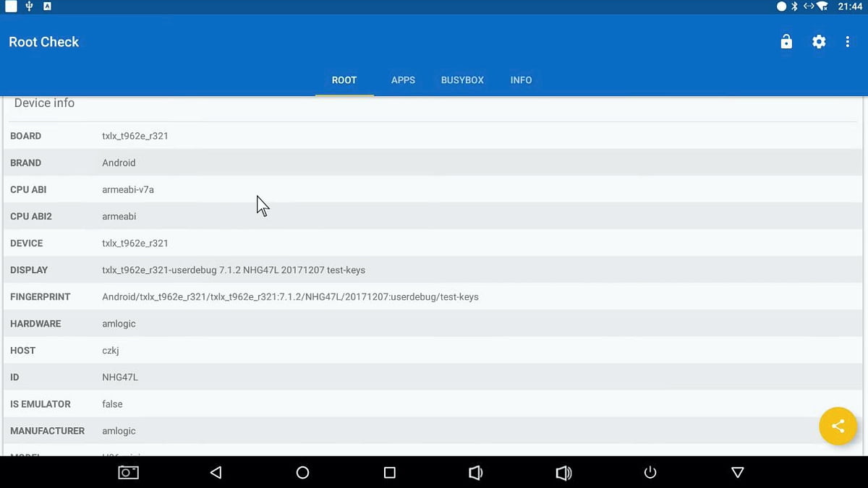Open recent apps with square icon
The width and height of the screenshot is (868, 488).
click(389, 472)
